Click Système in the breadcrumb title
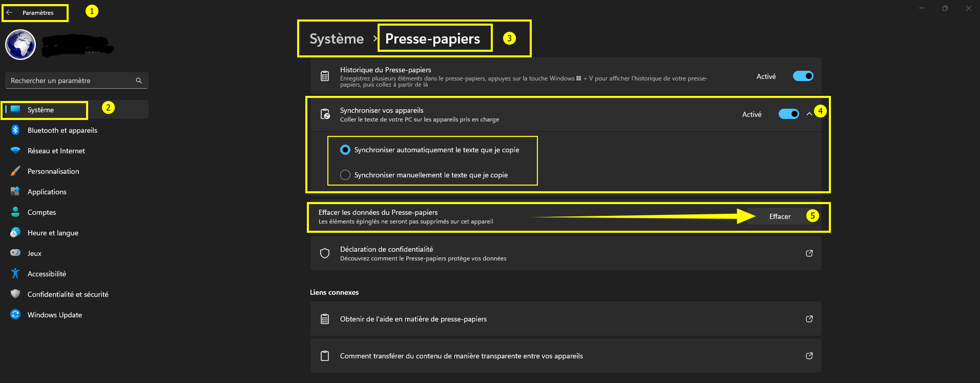The height and width of the screenshot is (383, 980). click(337, 39)
